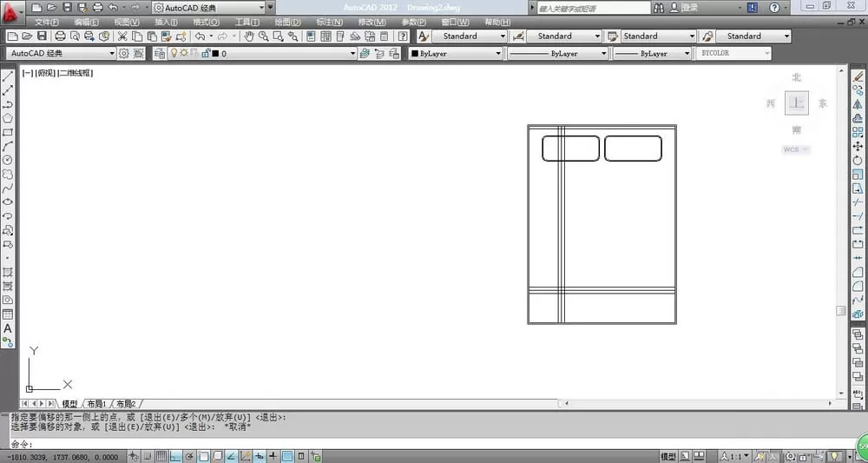Open the Layer Properties Manager
Image resolution: width=868 pixels, height=463 pixels.
pos(160,53)
